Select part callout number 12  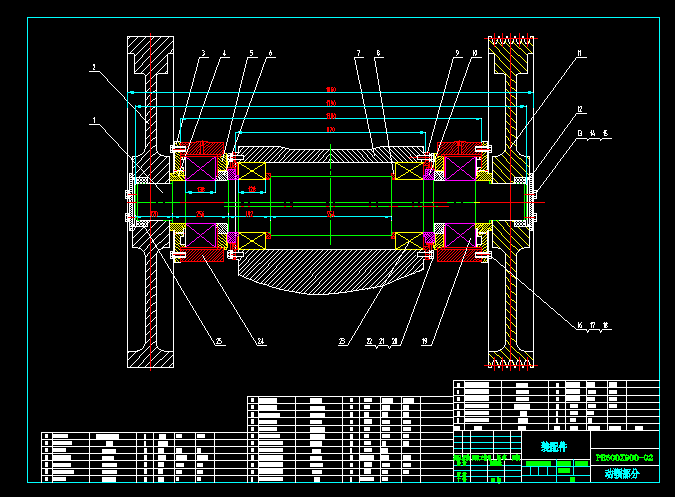tap(580, 109)
